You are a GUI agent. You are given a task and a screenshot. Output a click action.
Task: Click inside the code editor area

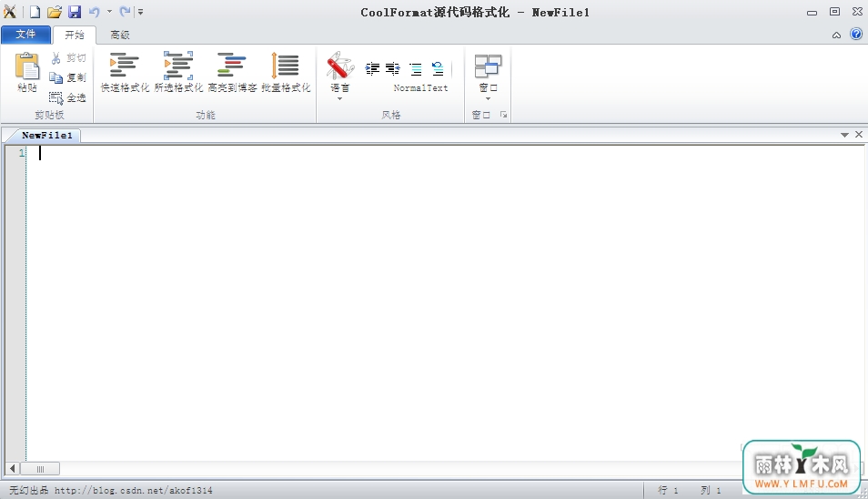click(445, 301)
